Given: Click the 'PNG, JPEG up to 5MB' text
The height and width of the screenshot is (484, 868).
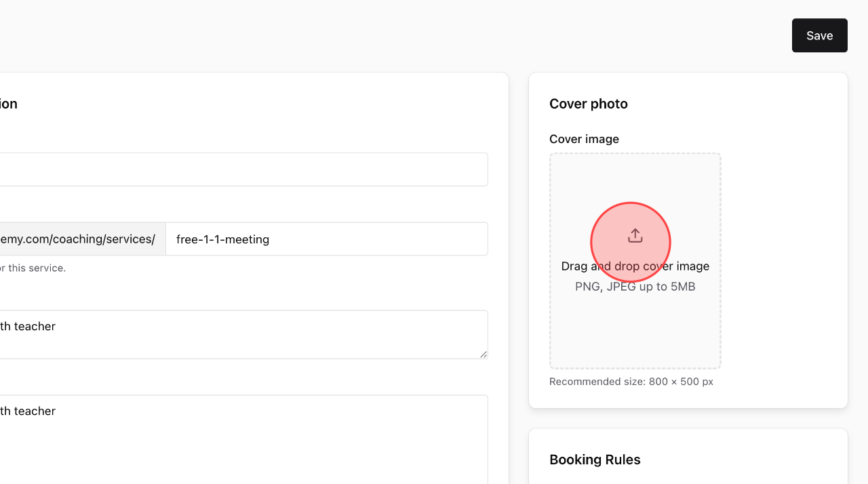Looking at the screenshot, I should pyautogui.click(x=635, y=287).
